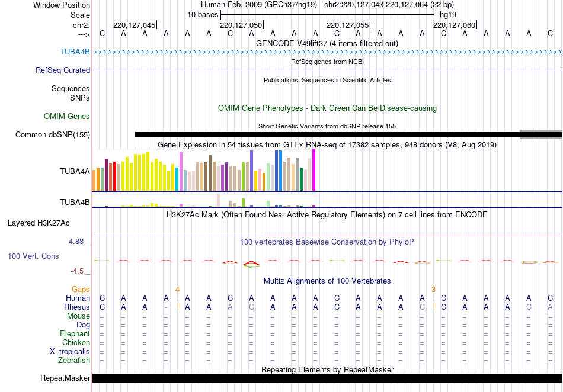Click the orange gap count 3
The width and height of the screenshot is (563, 392).
[x=433, y=290]
